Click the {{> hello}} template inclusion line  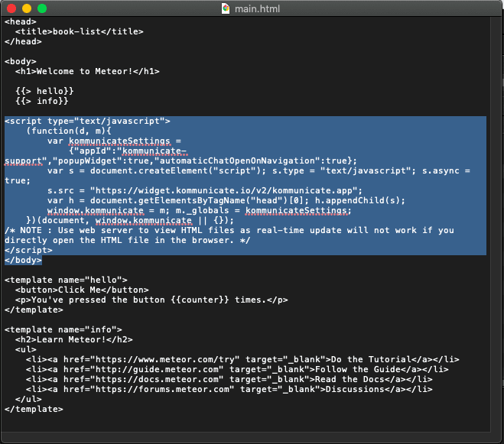point(44,91)
